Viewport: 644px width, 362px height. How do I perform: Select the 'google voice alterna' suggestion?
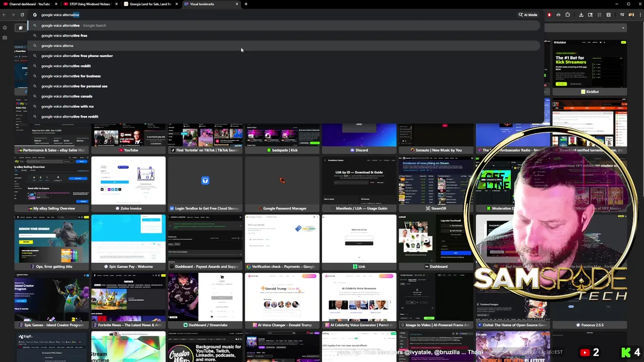(284, 45)
